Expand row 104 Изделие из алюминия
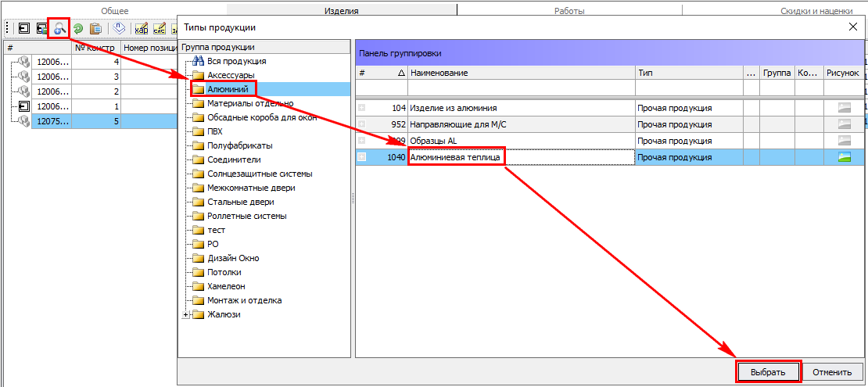Image resolution: width=868 pixels, height=387 pixels. pos(361,109)
